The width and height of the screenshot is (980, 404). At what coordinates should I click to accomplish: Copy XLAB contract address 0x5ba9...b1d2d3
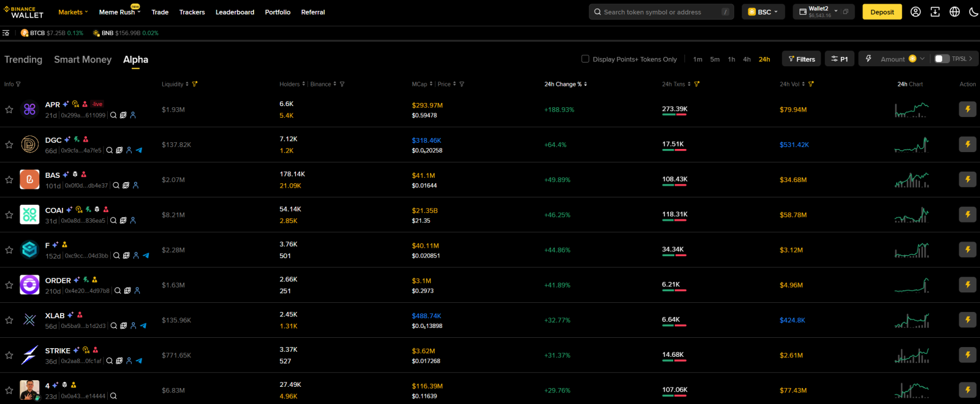coord(83,326)
